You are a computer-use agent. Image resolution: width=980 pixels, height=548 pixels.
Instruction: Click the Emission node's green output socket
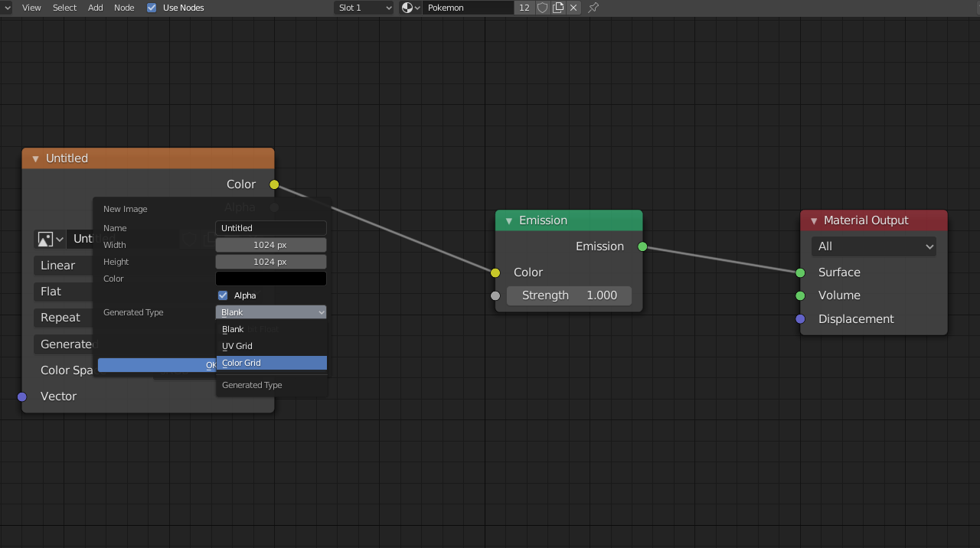pos(642,246)
